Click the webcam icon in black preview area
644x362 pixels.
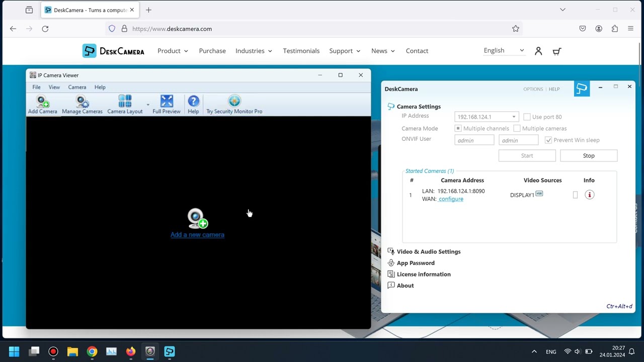tap(197, 219)
